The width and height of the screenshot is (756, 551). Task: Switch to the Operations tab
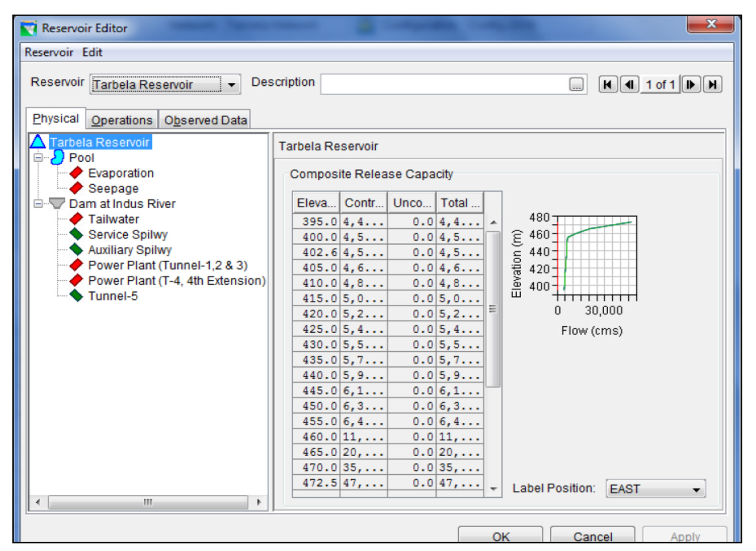[x=122, y=120]
